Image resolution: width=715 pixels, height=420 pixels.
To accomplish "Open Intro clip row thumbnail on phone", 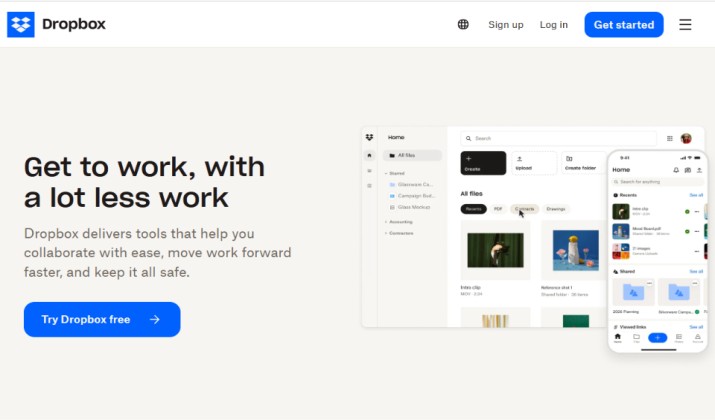I will point(621,212).
